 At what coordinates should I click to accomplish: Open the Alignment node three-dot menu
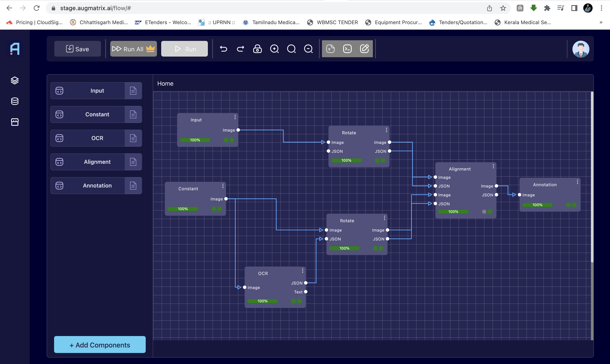point(494,166)
